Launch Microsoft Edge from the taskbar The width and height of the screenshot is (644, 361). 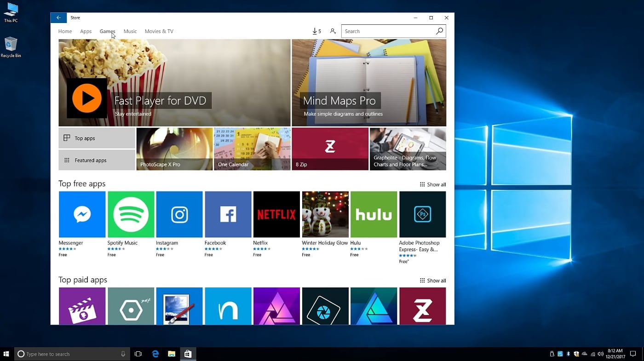point(155,354)
